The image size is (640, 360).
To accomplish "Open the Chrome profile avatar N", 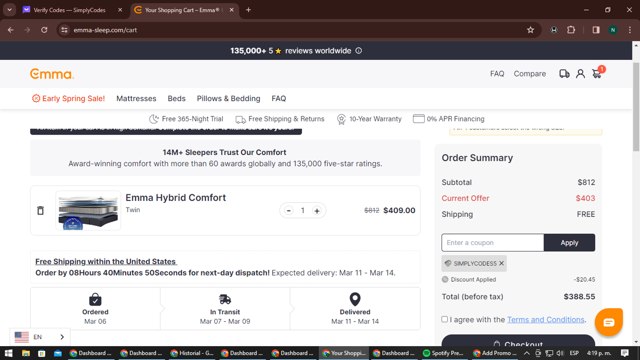I will click(x=613, y=30).
